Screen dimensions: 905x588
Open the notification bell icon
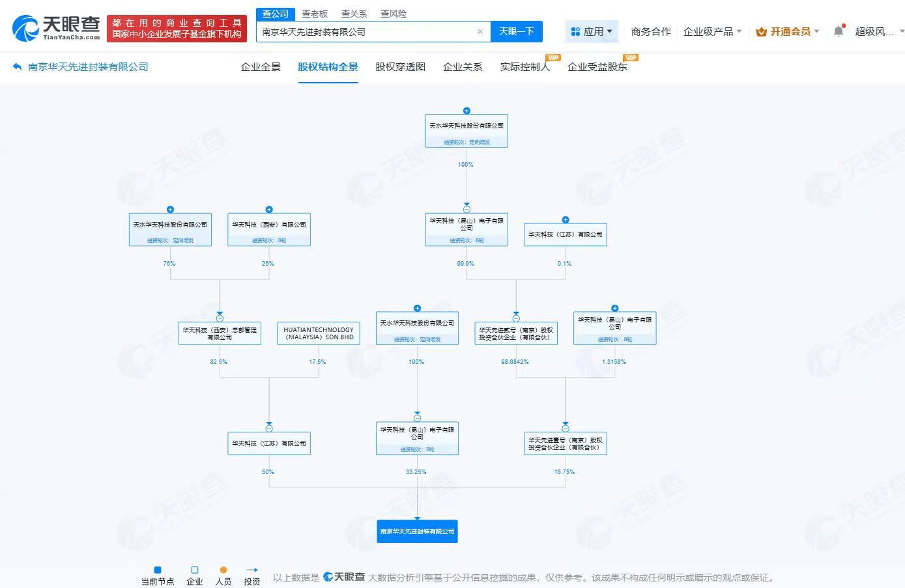[839, 30]
